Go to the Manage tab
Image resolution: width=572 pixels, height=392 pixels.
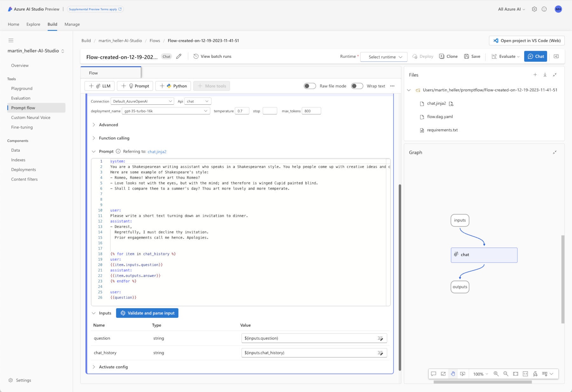72,24
